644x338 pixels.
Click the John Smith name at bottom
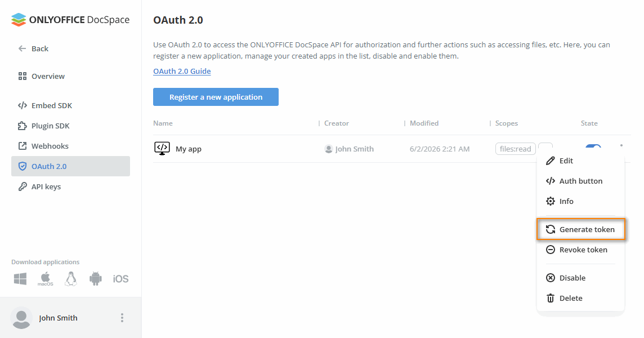[58, 318]
